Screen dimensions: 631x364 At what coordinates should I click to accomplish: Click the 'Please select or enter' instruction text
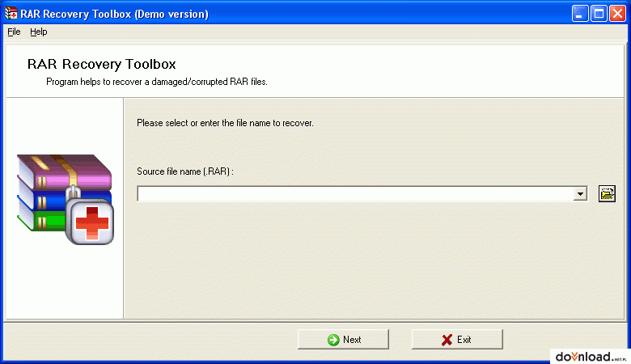coord(225,123)
